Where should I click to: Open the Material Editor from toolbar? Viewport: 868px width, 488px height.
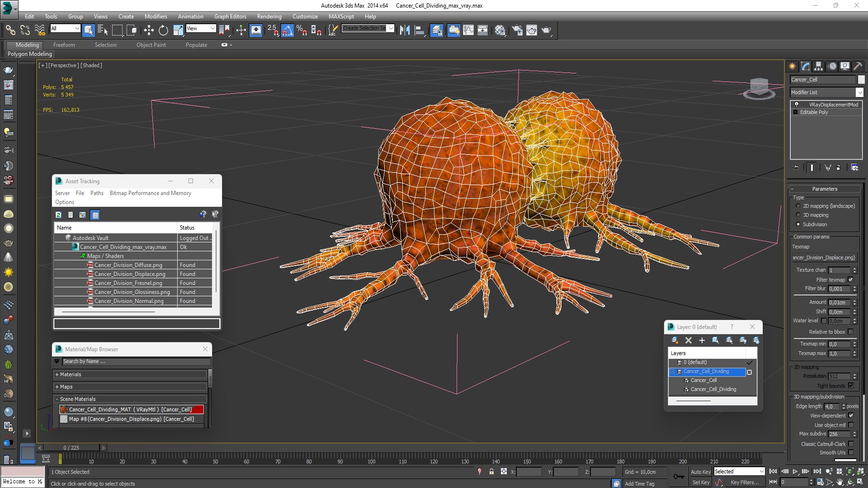point(500,30)
